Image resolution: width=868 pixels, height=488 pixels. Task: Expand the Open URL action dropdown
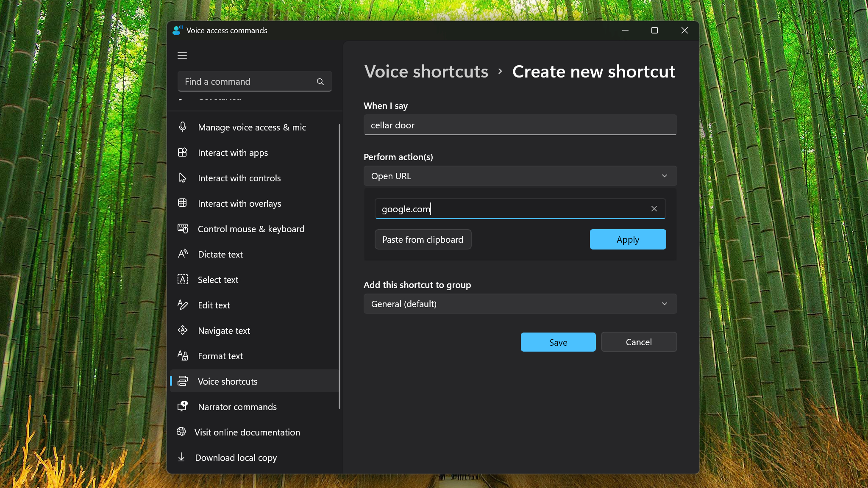[x=520, y=176]
